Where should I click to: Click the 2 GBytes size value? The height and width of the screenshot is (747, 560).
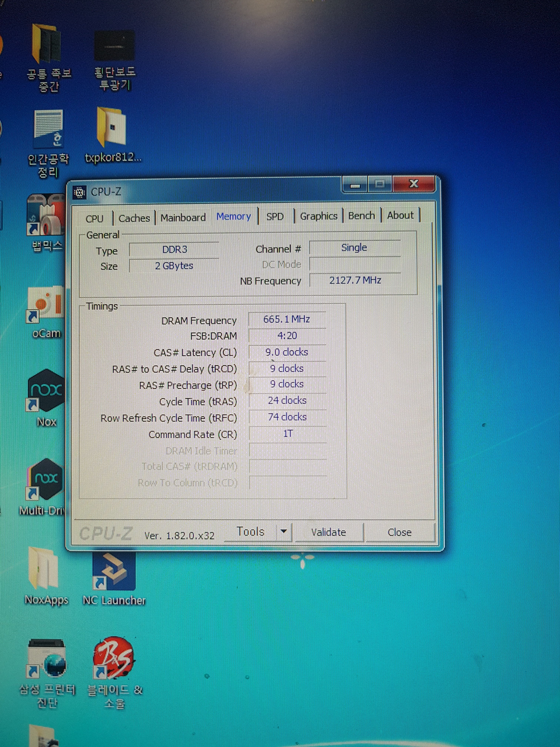[174, 266]
